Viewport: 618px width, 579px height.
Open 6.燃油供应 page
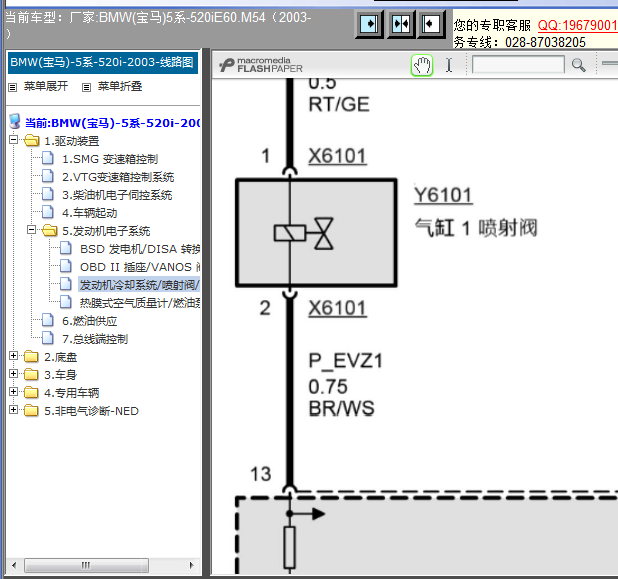pos(89,321)
